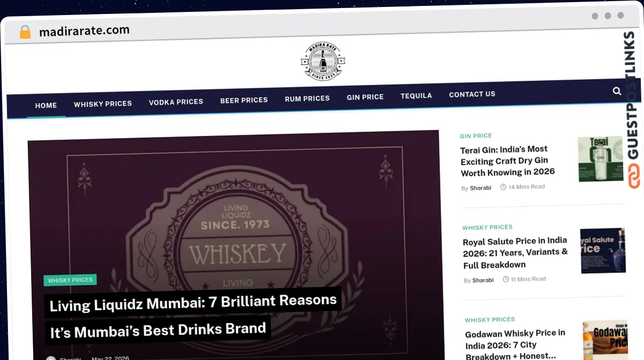Go to the Home menu item

tap(46, 105)
